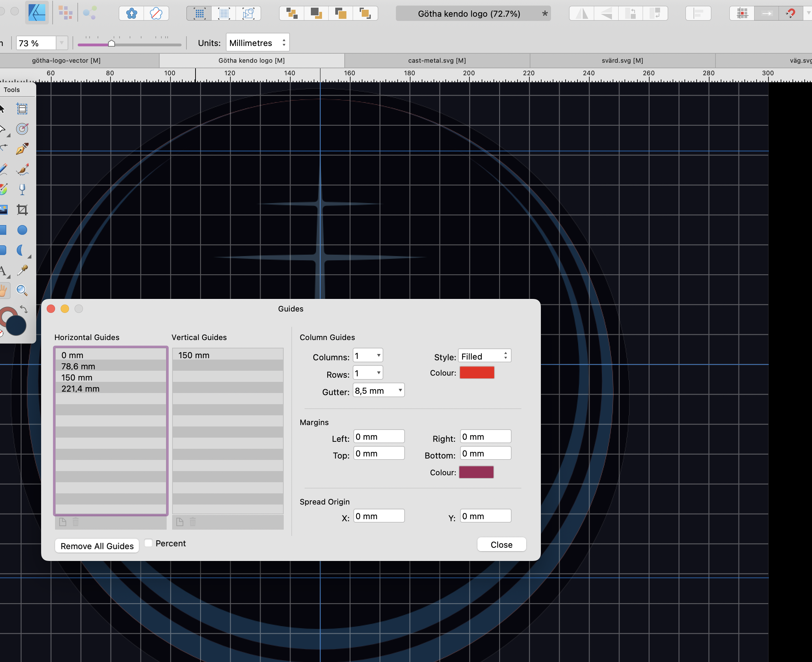Select the View hand tool
The height and width of the screenshot is (662, 812).
tap(4, 291)
